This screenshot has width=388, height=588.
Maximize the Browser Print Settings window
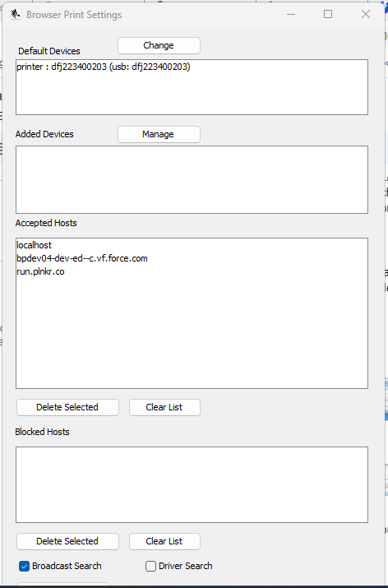point(328,14)
